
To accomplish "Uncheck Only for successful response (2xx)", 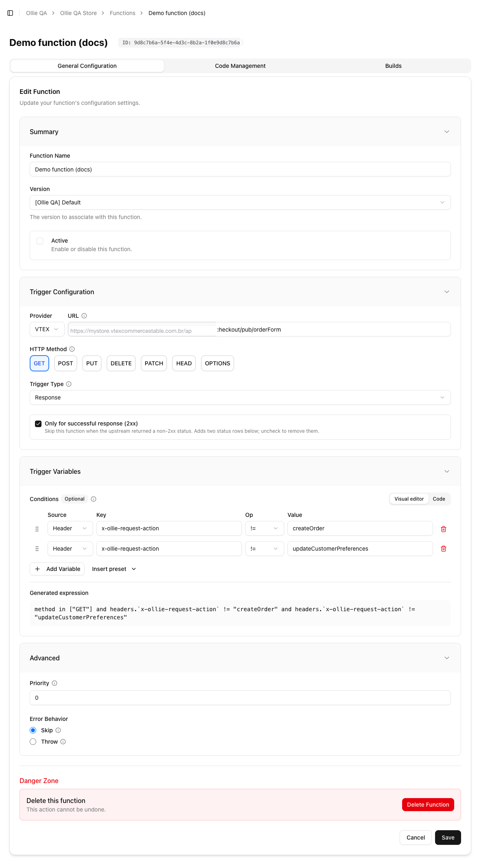I will click(38, 423).
